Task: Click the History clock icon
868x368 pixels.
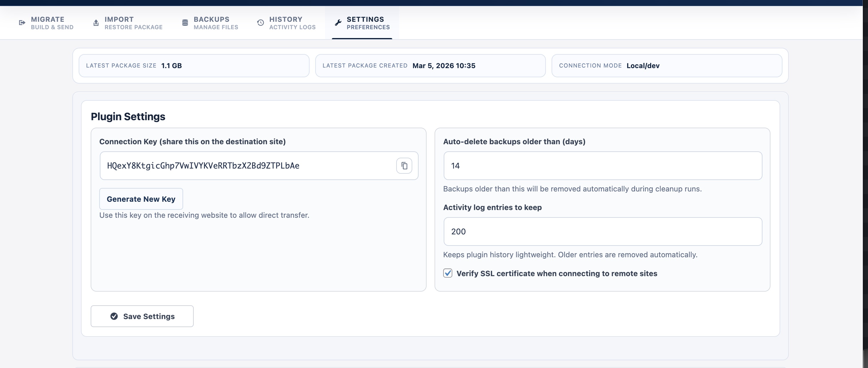Action: click(x=260, y=23)
